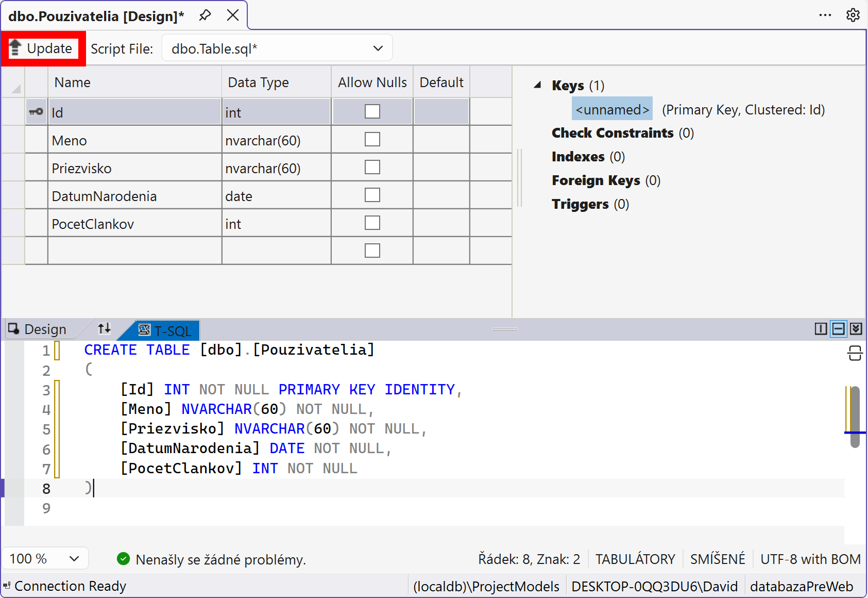Click CREATE TABLE on line 1
Screen dimensions: 868x598
tap(137, 350)
